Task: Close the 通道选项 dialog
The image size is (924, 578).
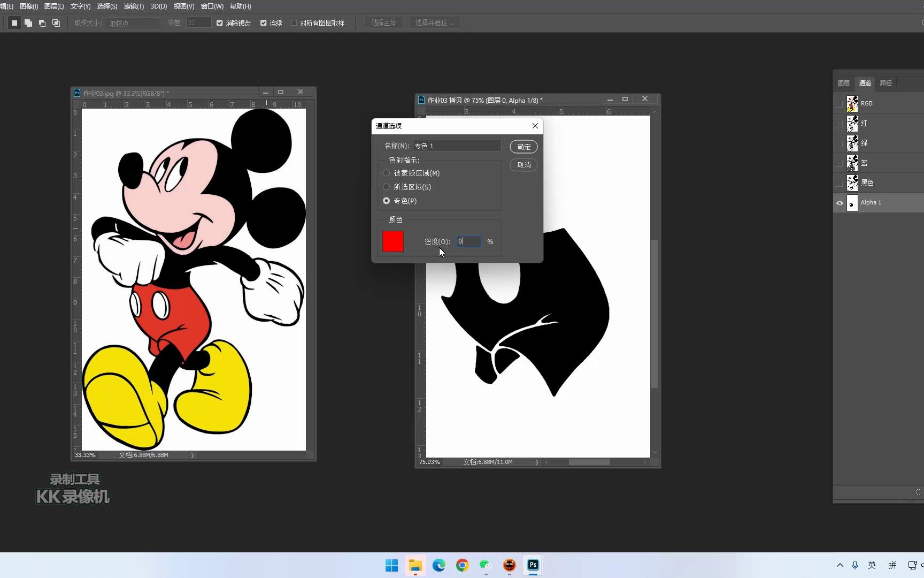Action: click(535, 126)
